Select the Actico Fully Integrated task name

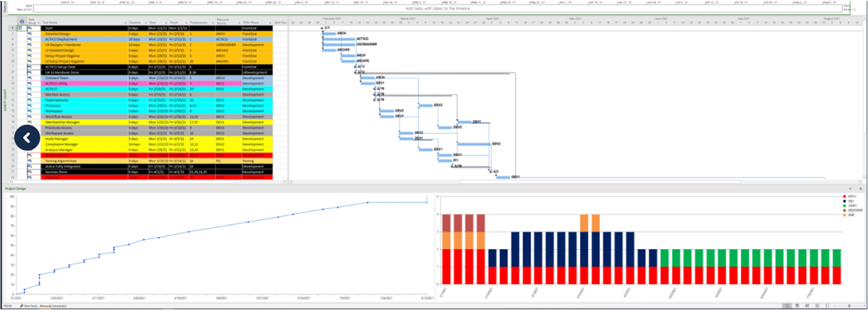(61, 166)
